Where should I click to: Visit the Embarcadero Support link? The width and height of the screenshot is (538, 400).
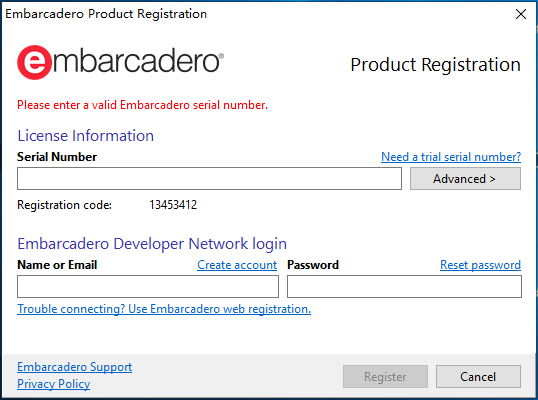click(74, 367)
